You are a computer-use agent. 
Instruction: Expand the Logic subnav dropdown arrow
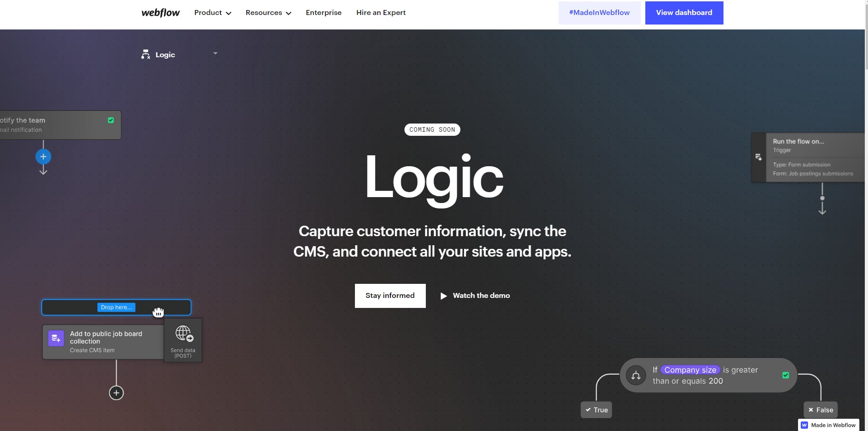tap(215, 53)
